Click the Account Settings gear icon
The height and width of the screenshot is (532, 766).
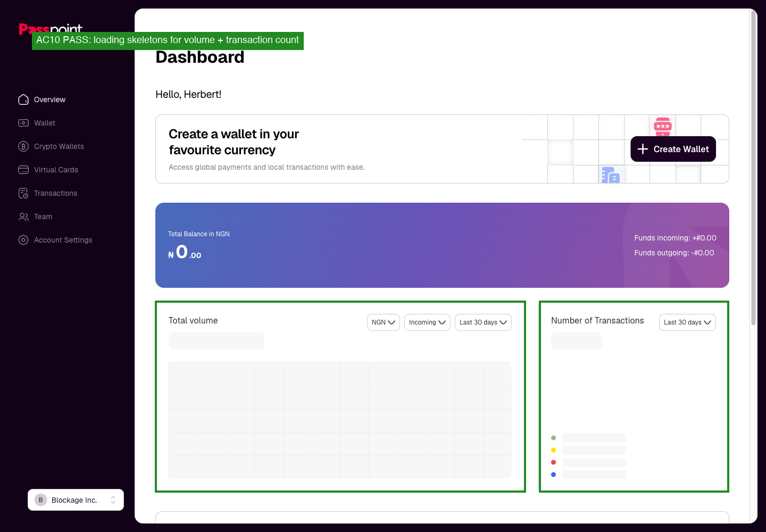point(23,240)
